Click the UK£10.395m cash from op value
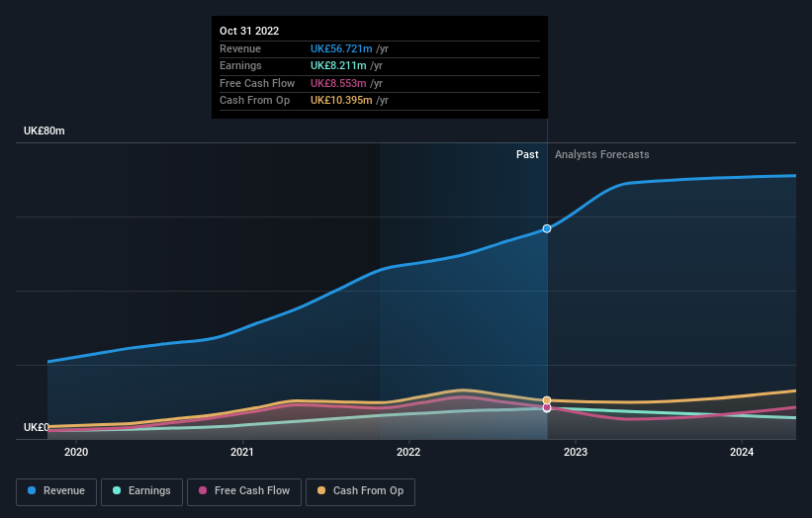The image size is (812, 518). click(x=341, y=101)
